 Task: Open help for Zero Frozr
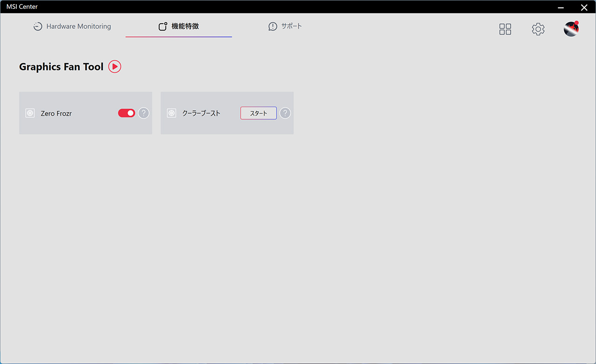(143, 113)
